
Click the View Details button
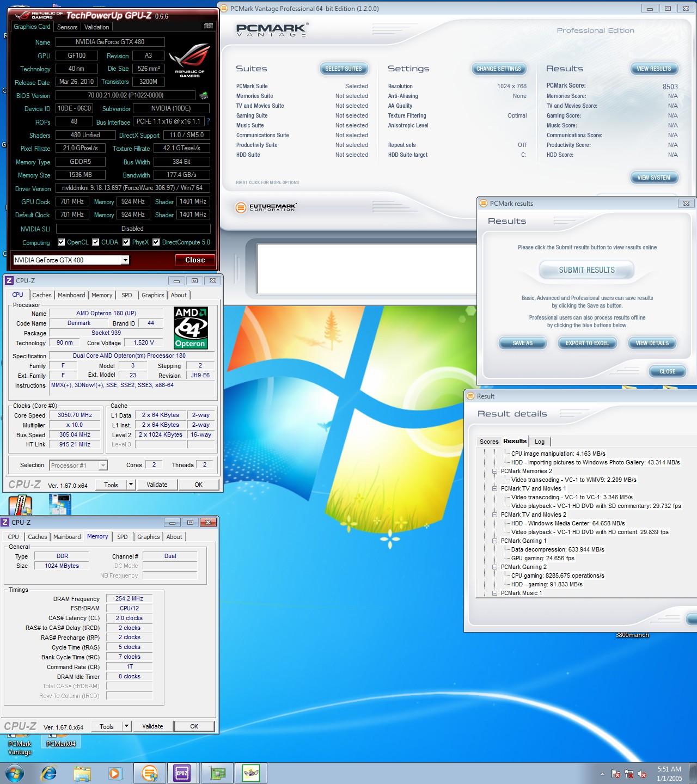click(652, 343)
